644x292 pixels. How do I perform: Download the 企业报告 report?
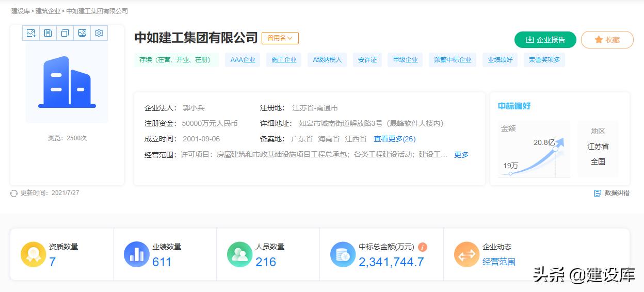point(545,40)
